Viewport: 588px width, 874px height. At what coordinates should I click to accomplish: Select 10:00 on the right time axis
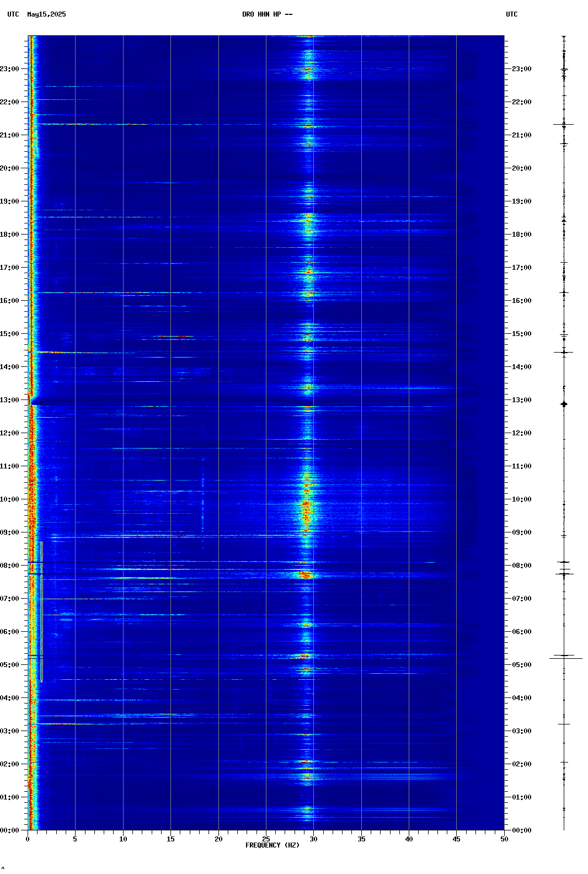[522, 499]
